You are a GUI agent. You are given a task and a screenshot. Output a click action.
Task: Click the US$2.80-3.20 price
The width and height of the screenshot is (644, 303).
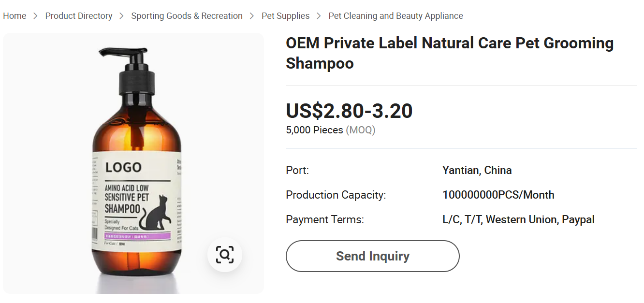349,111
